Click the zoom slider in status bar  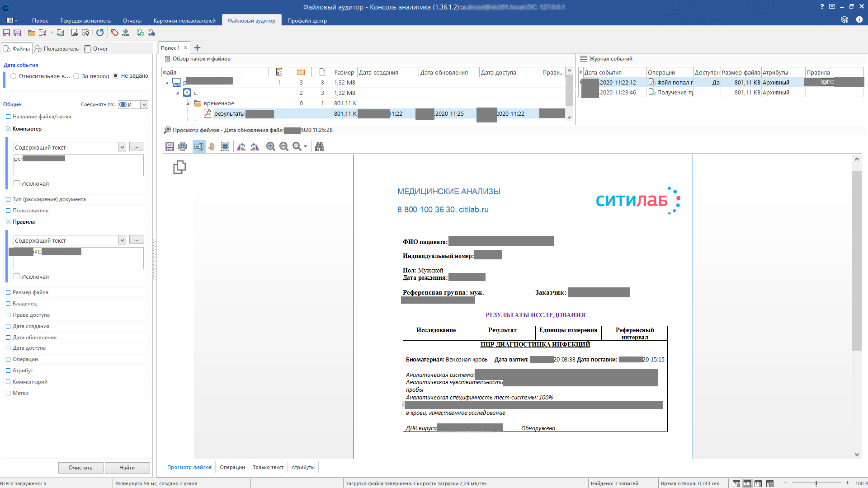point(816,483)
